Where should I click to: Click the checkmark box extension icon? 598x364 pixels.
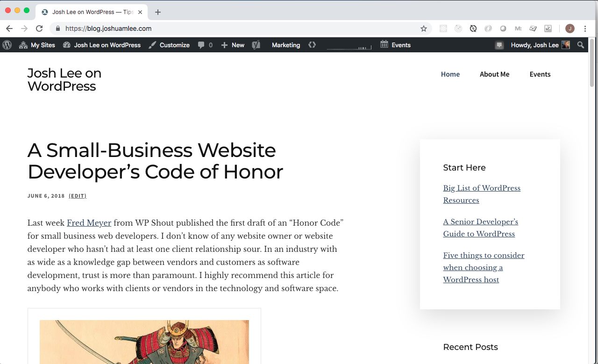[548, 29]
